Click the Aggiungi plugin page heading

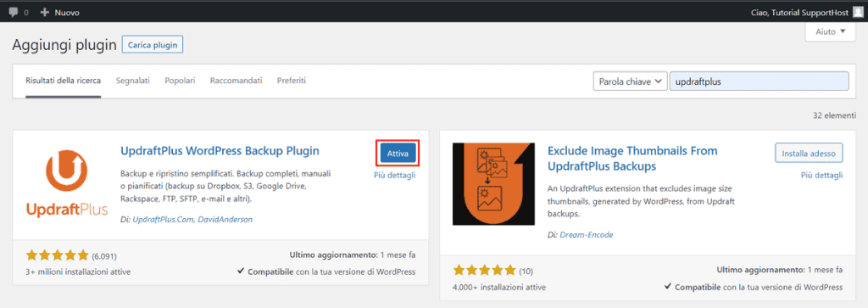pos(64,46)
